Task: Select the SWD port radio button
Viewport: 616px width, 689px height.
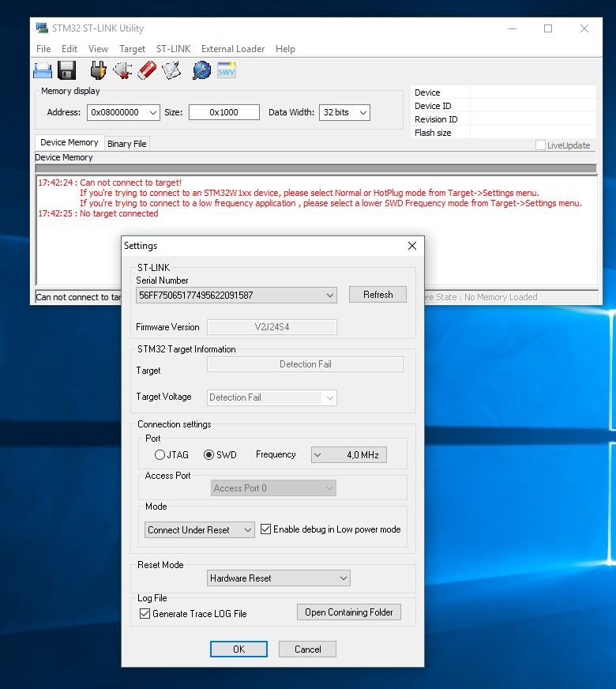Action: coord(209,455)
